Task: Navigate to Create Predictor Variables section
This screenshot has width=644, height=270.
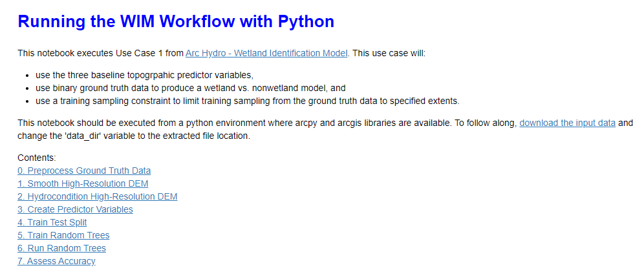Action: tap(75, 209)
